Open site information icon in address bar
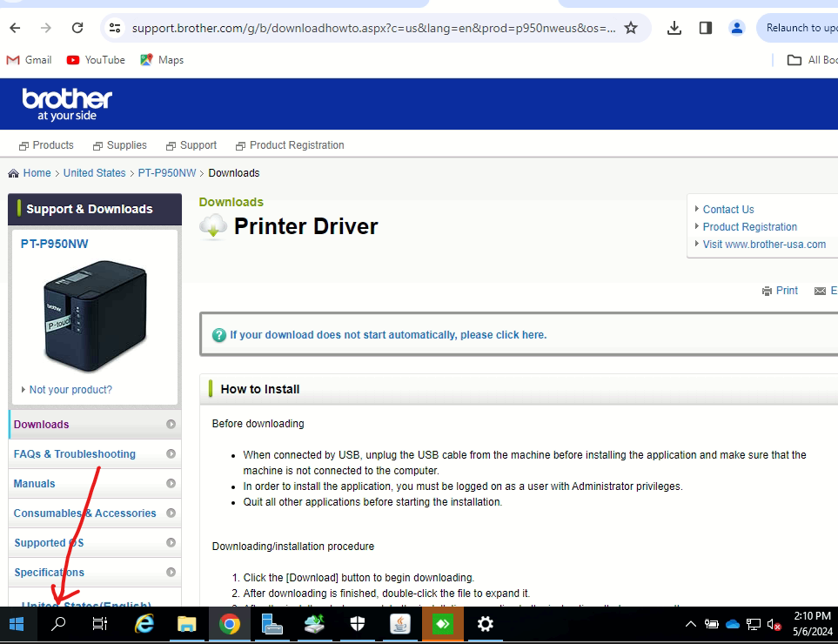Viewport: 838px width, 644px height. 114,28
